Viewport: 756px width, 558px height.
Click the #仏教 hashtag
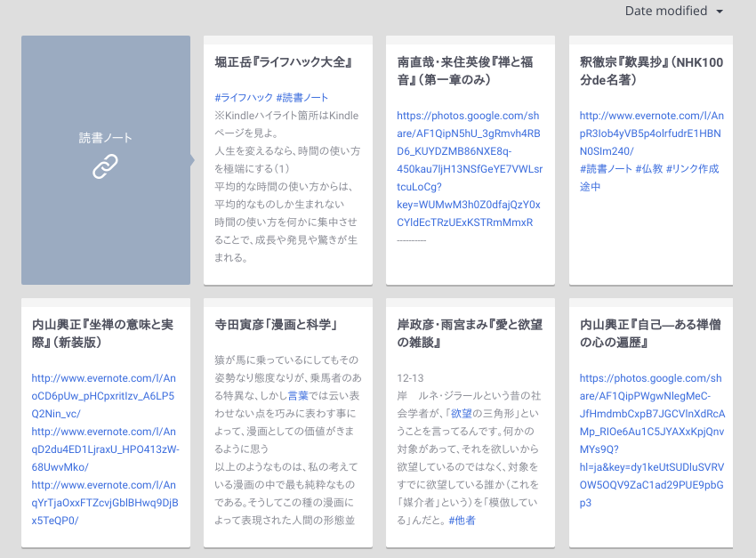pyautogui.click(x=649, y=169)
